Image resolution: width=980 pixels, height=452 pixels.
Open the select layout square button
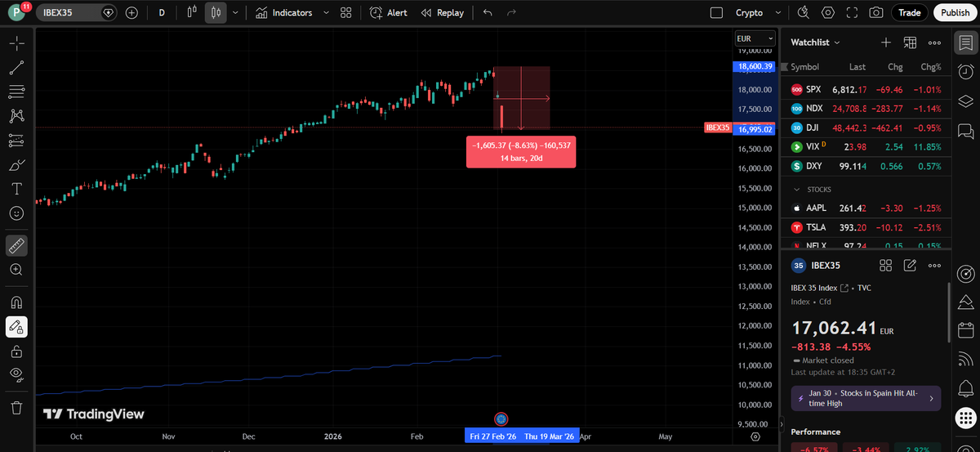(x=716, y=12)
